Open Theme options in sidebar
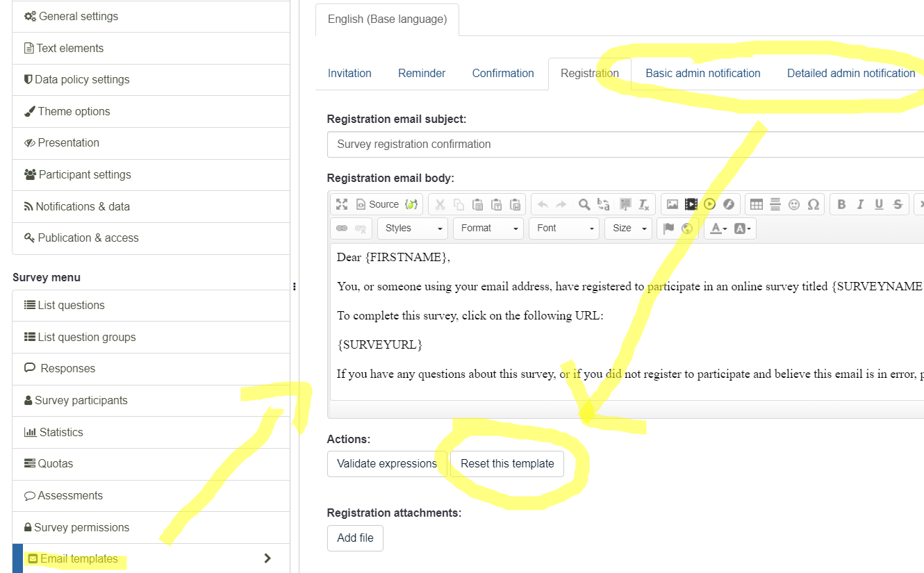Image resolution: width=924 pixels, height=573 pixels. click(151, 111)
